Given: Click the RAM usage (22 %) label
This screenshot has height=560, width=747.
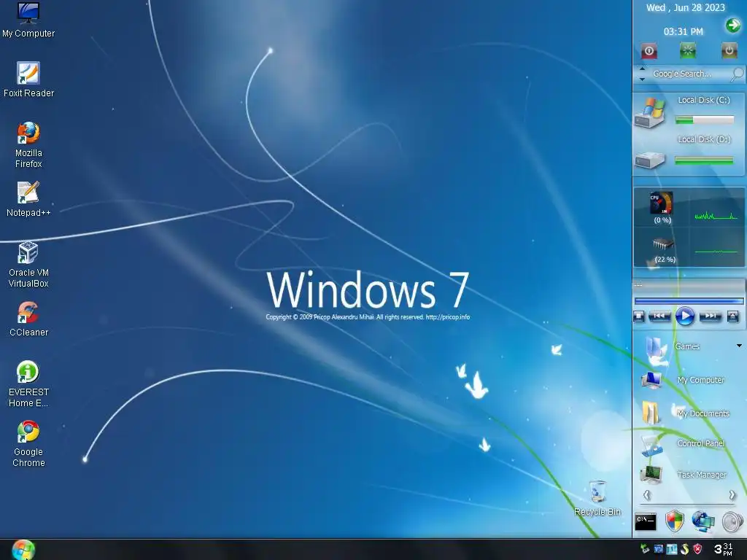Looking at the screenshot, I should [665, 260].
